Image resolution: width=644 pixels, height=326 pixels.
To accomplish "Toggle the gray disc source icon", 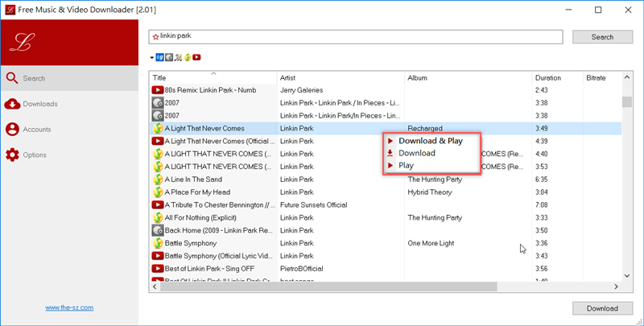I will pos(168,57).
